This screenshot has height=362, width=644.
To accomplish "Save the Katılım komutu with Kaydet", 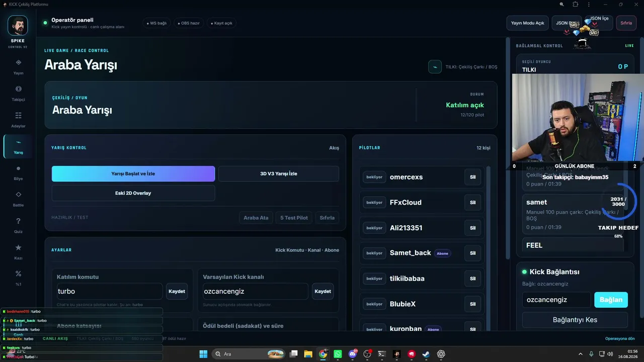I will (177, 291).
